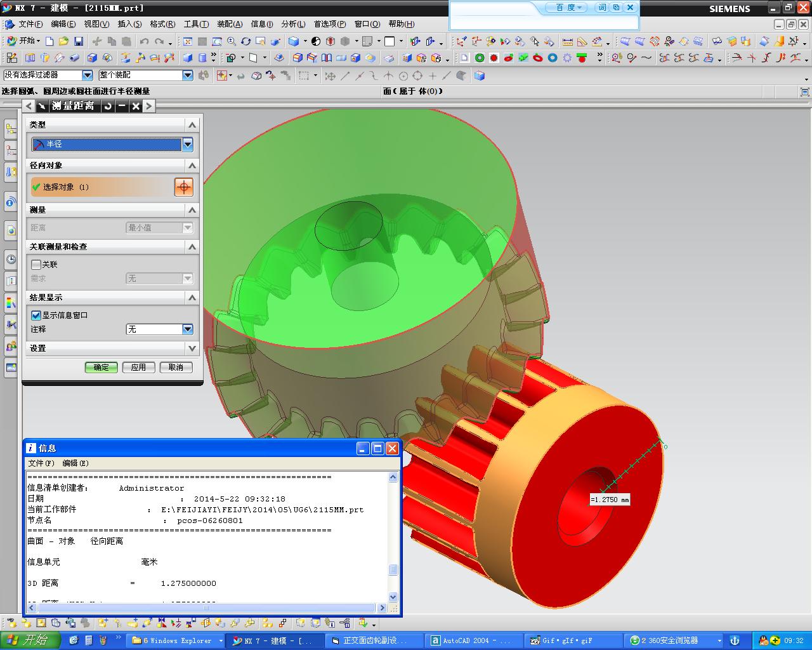Image resolution: width=812 pixels, height=650 pixels.
Task: Open 文件(F) menu in 信息 window
Action: [41, 463]
